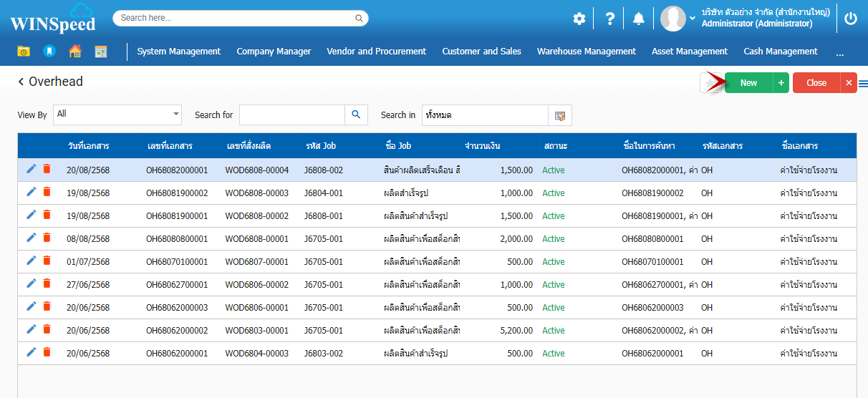Click the search magnifier button
868x398 pixels.
point(356,115)
